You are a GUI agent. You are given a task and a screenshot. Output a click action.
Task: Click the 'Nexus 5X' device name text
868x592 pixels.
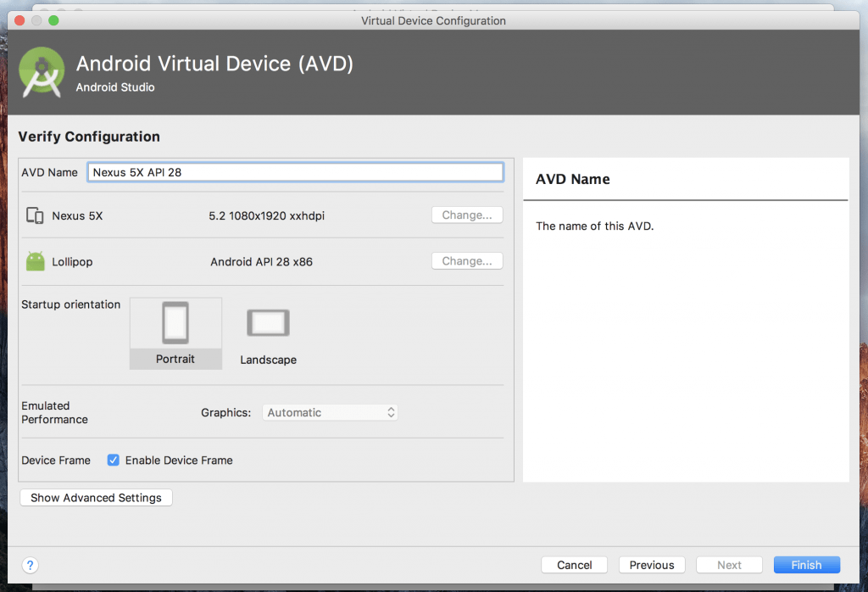(x=77, y=216)
